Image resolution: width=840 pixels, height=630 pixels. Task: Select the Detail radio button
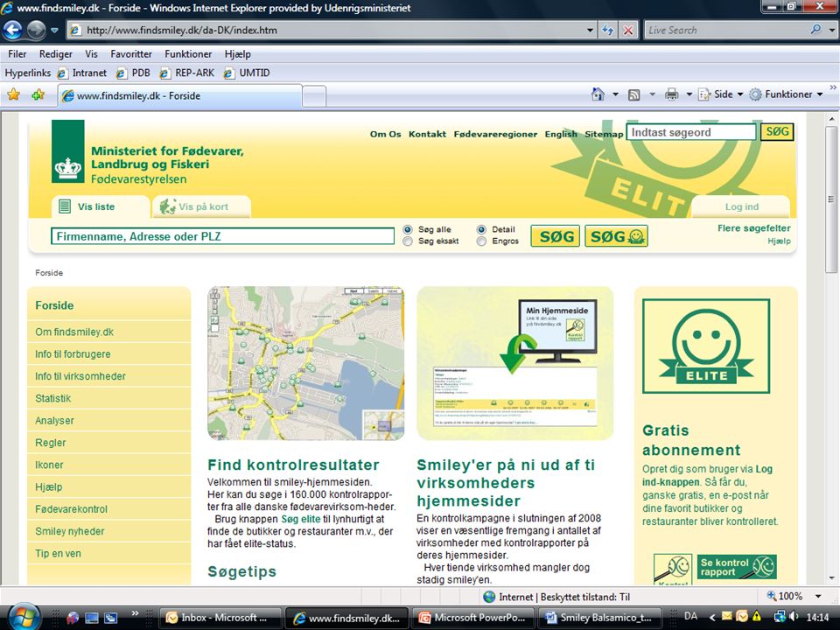(481, 229)
